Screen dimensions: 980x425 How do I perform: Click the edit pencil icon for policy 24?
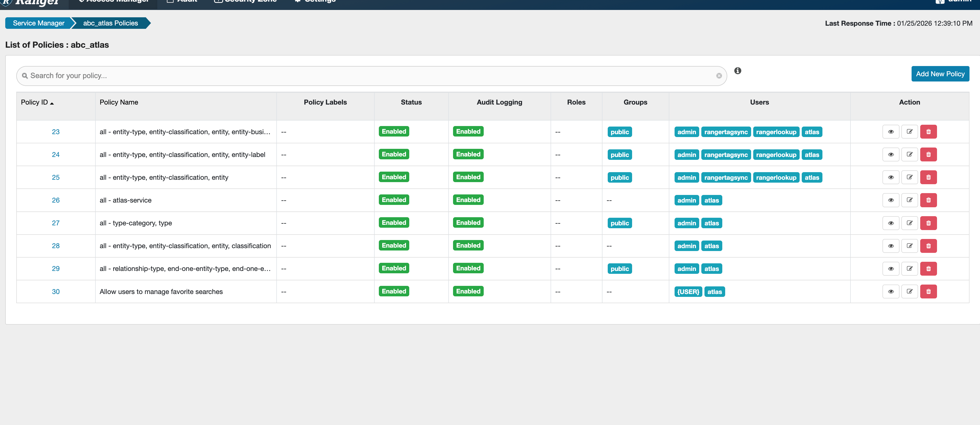[909, 154]
